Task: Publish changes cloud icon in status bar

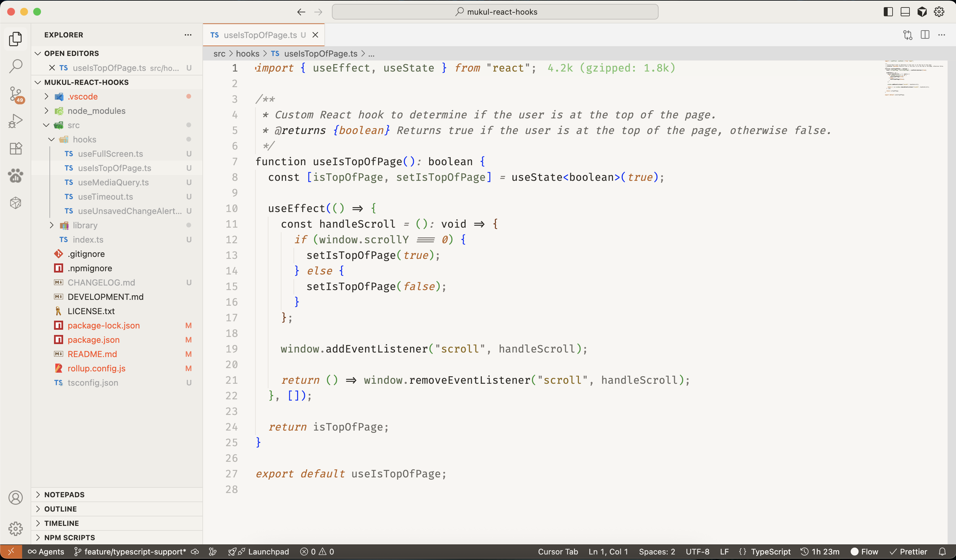Action: [195, 552]
